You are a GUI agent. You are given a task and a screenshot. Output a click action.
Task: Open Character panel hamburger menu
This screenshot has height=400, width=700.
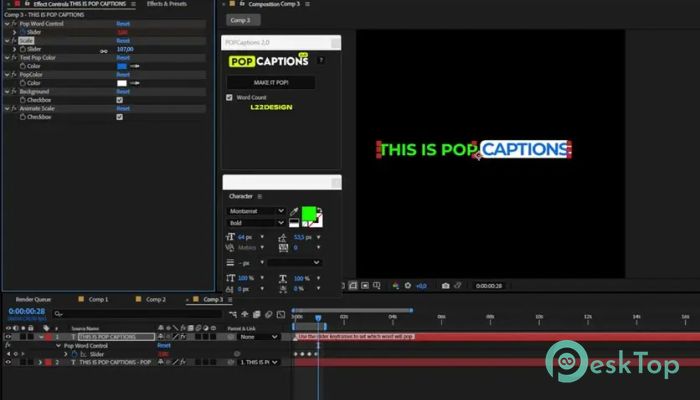(260, 196)
